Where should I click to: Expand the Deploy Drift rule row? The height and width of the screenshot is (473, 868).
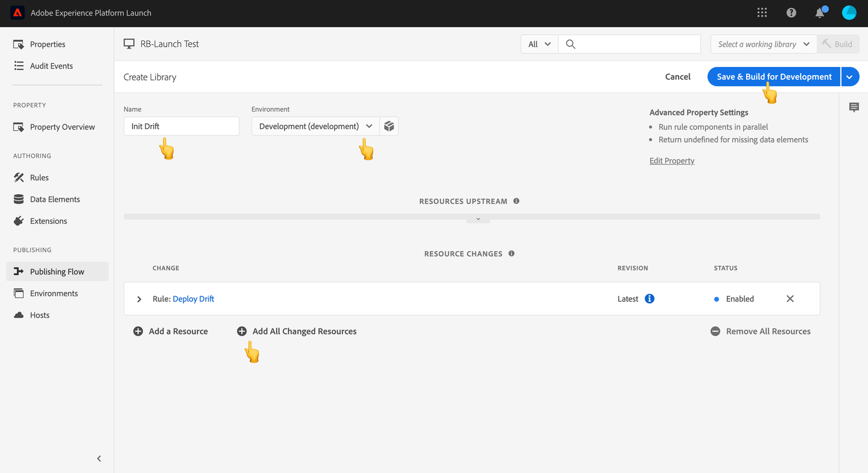pyautogui.click(x=139, y=299)
